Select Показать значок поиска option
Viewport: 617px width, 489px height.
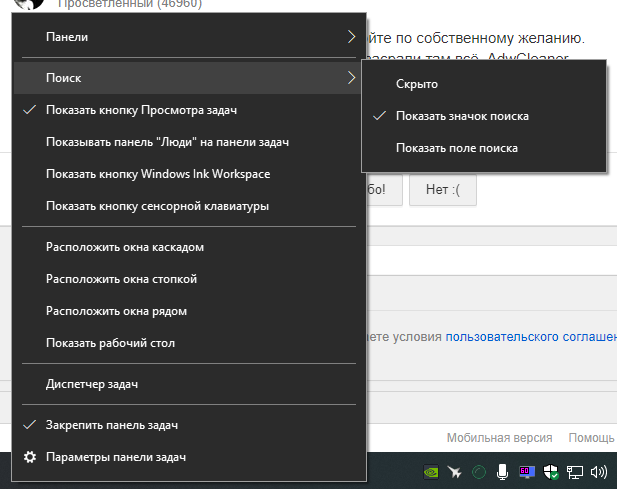[x=484, y=116]
